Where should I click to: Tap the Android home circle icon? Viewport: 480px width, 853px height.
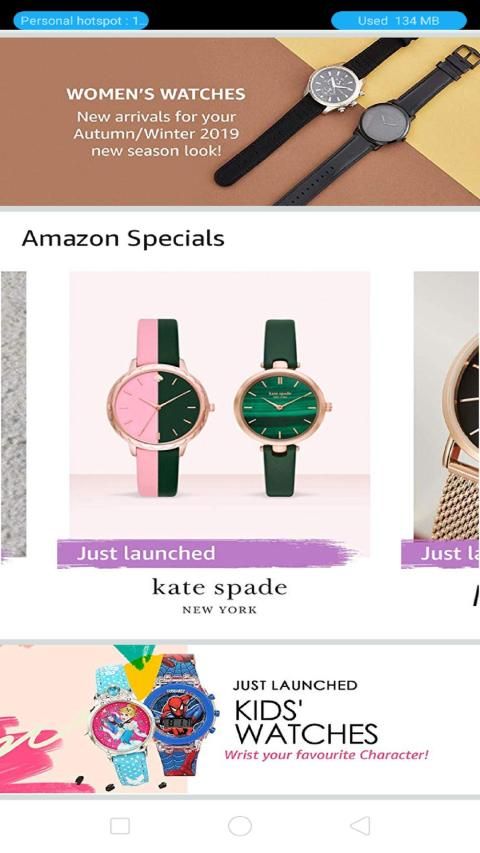click(240, 825)
